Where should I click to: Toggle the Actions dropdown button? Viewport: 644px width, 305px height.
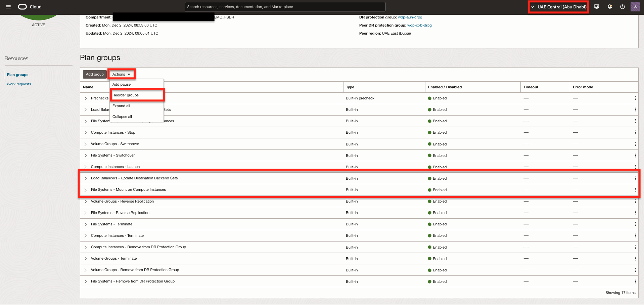[121, 74]
